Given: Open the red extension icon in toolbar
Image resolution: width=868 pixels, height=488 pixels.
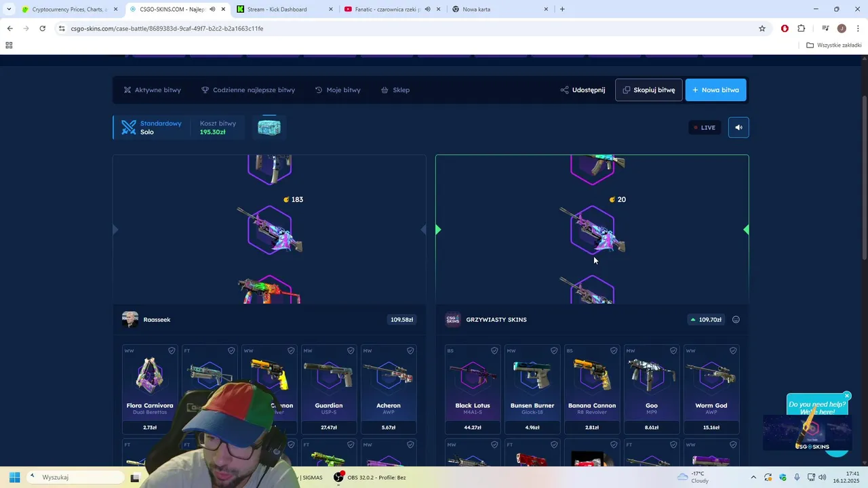Looking at the screenshot, I should (x=785, y=28).
